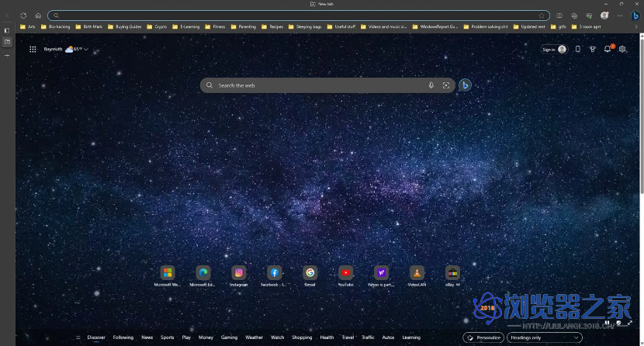Image resolution: width=644 pixels, height=346 pixels.
Task: Open the Recipes bookmarks folder
Action: pos(272,26)
